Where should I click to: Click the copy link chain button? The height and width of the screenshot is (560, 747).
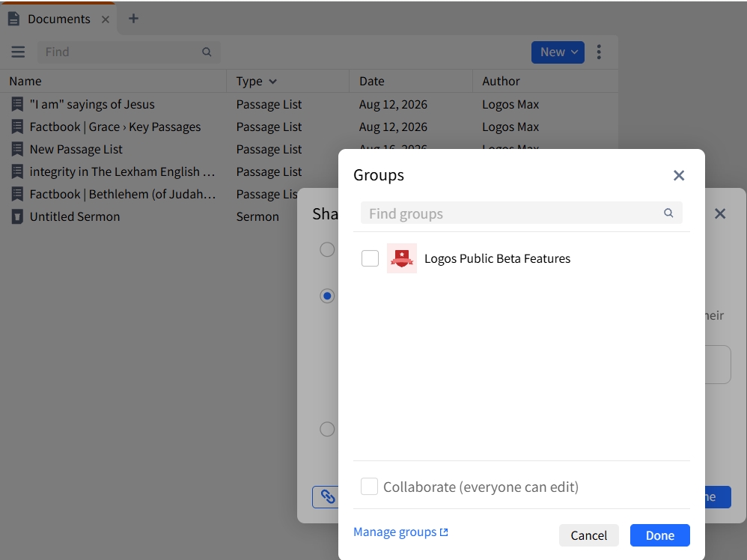tap(326, 496)
